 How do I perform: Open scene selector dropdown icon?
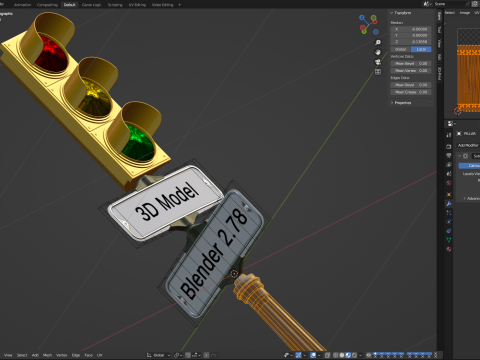[427, 4]
